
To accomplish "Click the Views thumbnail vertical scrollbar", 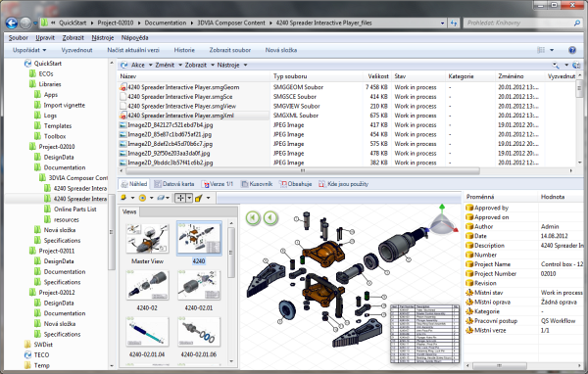I will coord(231,254).
